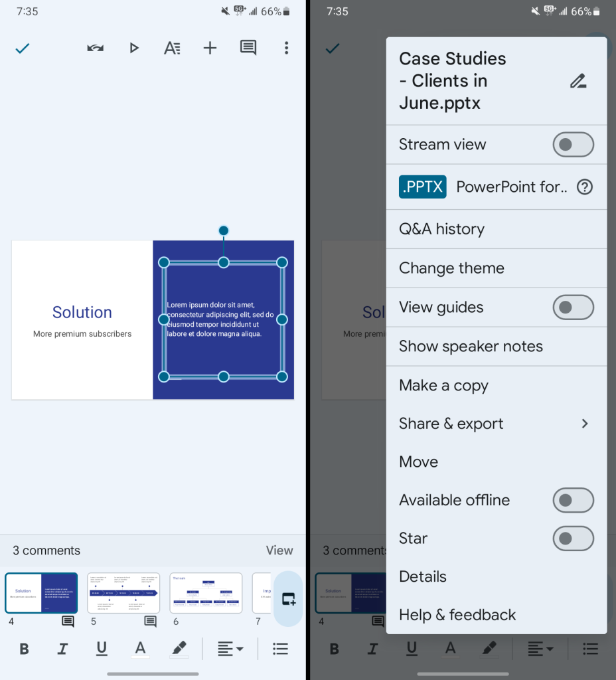
Task: Enable the Stream view switch
Action: tap(573, 144)
